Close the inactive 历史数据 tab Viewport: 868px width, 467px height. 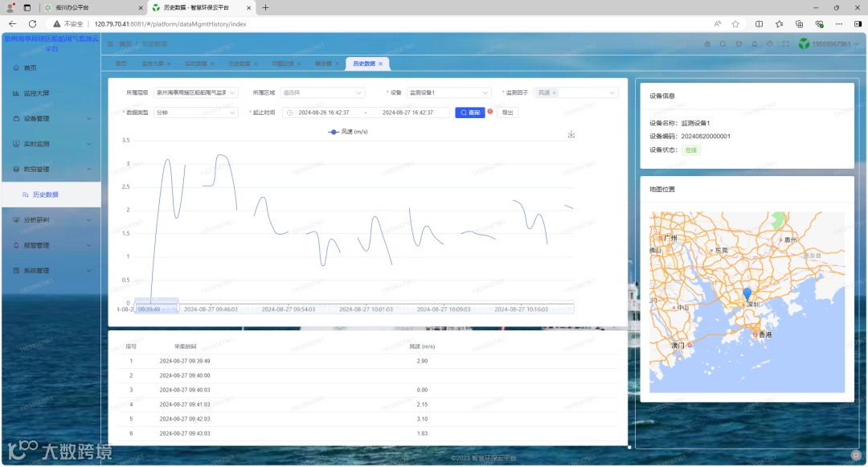(256, 63)
